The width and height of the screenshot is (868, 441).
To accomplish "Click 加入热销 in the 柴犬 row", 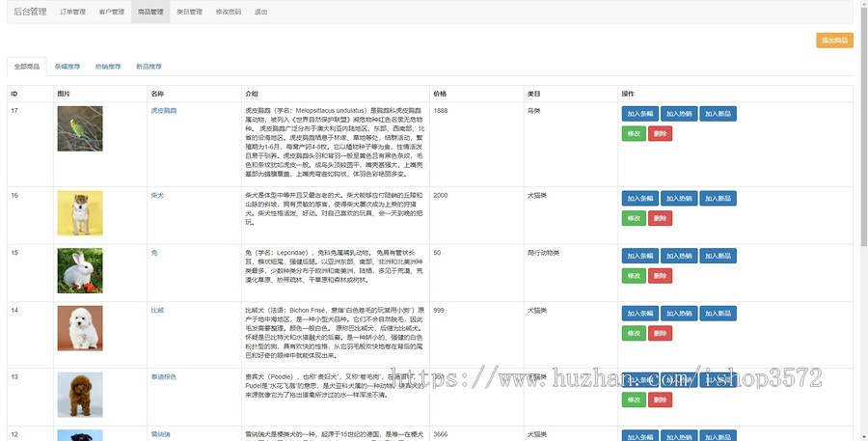I will [679, 199].
